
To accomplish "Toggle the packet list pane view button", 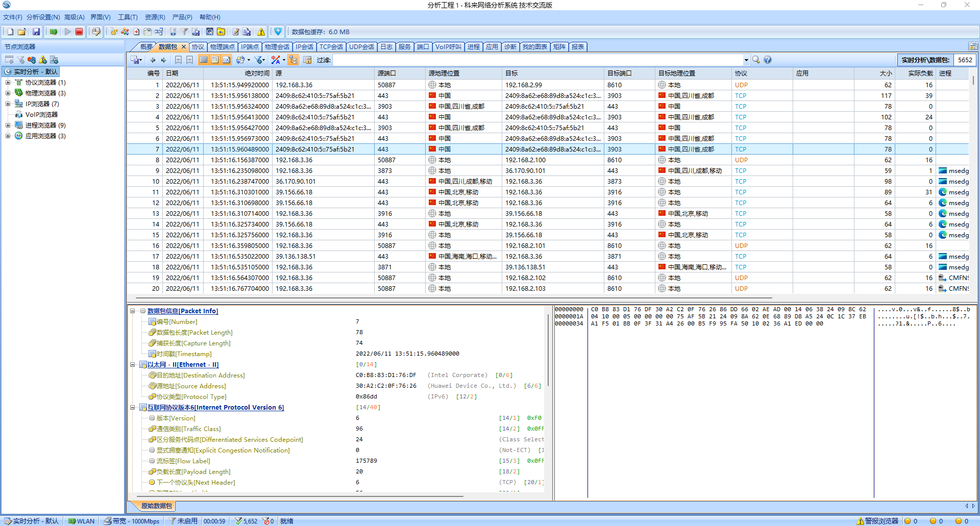I will pyautogui.click(x=204, y=60).
